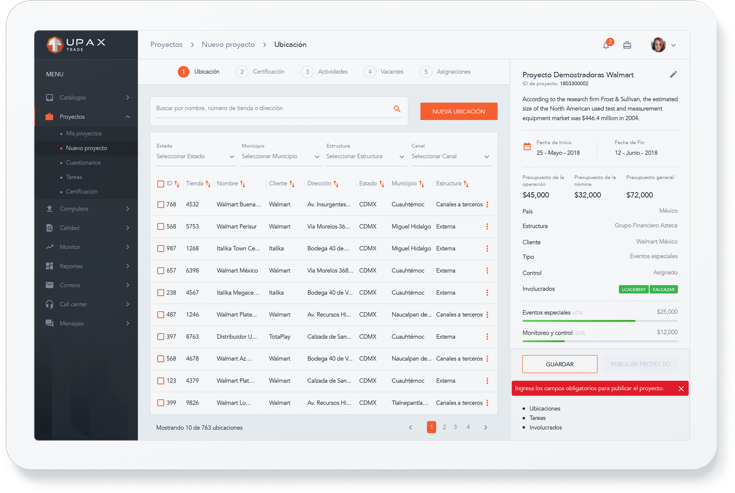Click the Mensajes chat sidebar icon
This screenshot has height=493, width=735.
coord(50,323)
